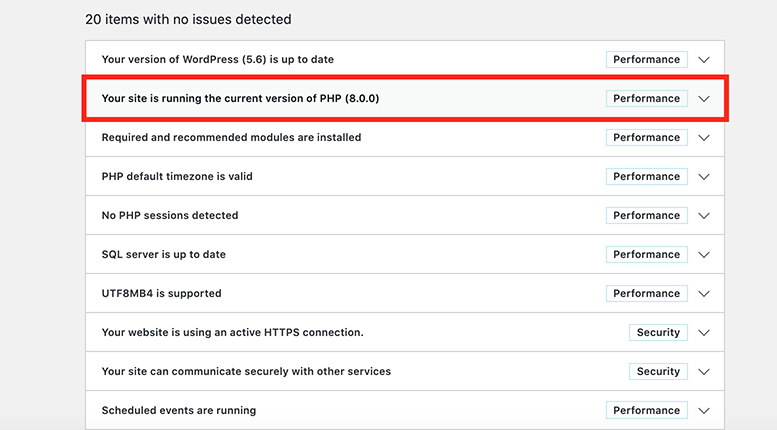The height and width of the screenshot is (430, 777).
Task: Click Performance badge on WordPress version row
Action: click(x=646, y=60)
